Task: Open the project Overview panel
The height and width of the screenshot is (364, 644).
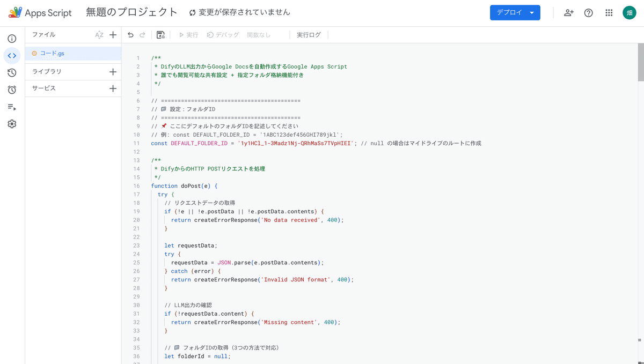Action: [12, 39]
